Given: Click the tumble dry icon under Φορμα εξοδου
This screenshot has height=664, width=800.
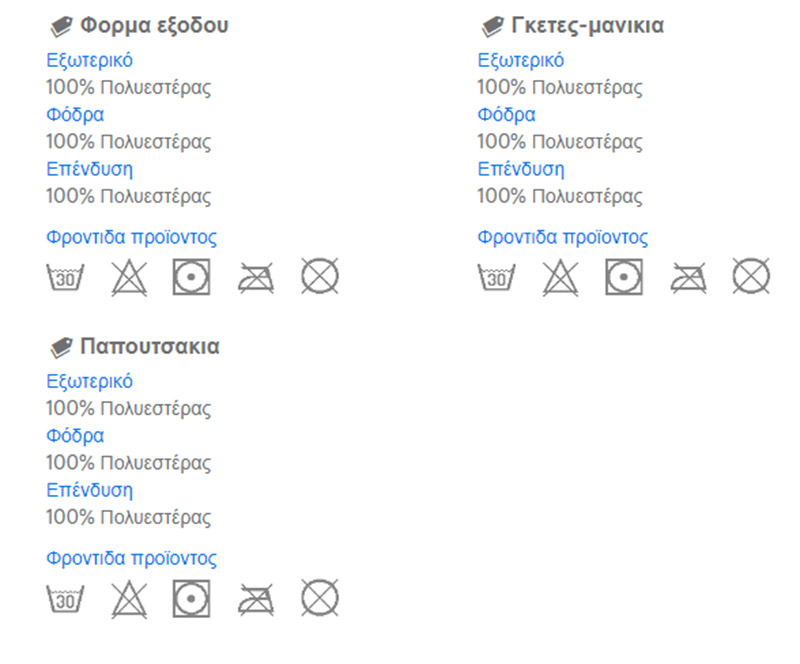Looking at the screenshot, I should point(191,277).
